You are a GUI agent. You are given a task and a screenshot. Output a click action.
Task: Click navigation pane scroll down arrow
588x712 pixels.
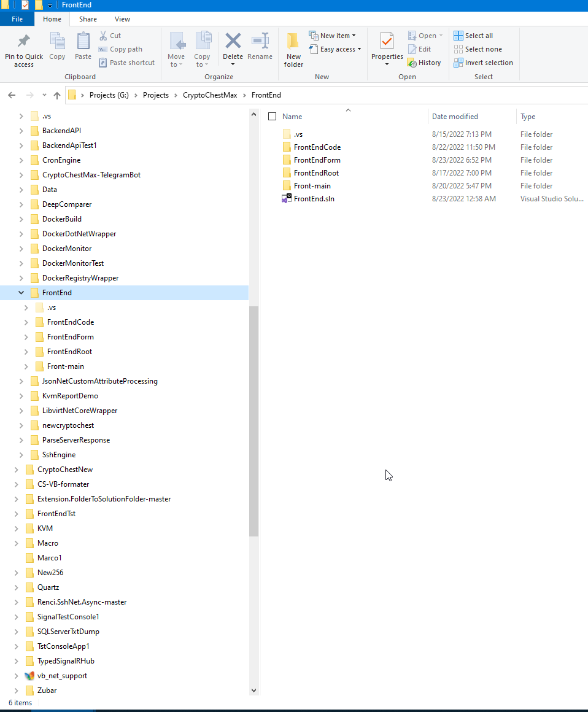pyautogui.click(x=254, y=690)
